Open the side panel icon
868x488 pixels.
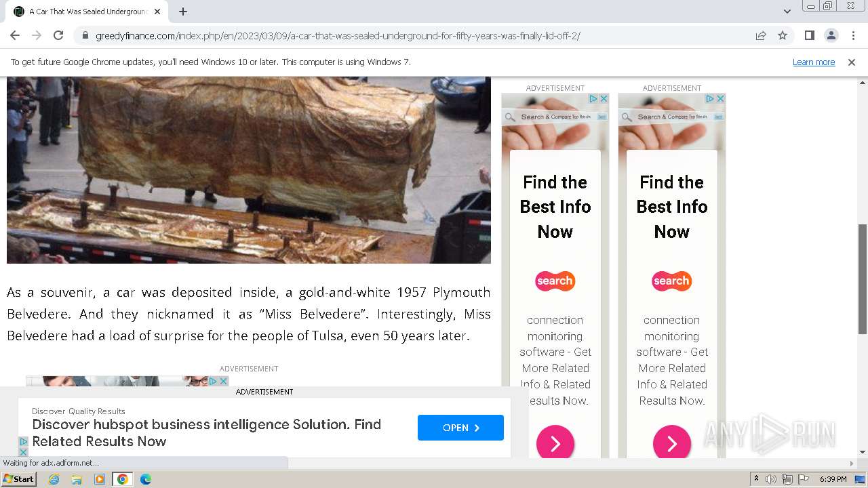pos(809,36)
